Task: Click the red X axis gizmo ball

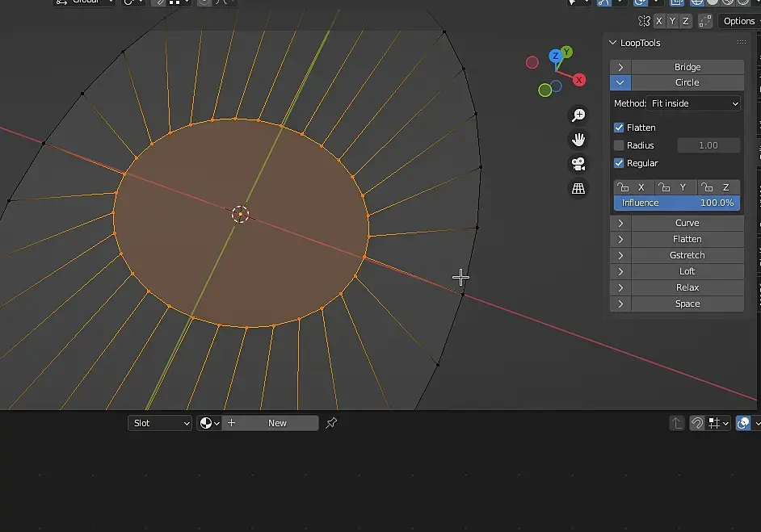Action: pyautogui.click(x=579, y=80)
